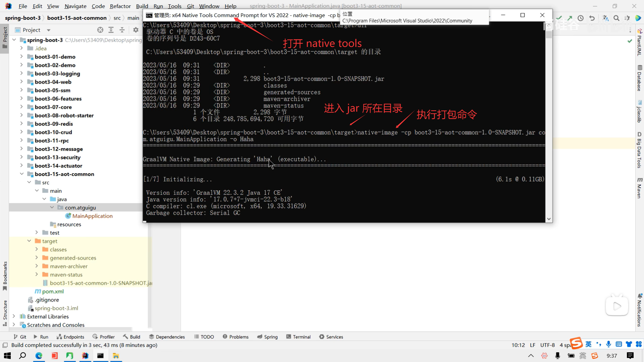Expand the boot3-14-actuator module
Viewport: 644px width, 362px height.
tap(21, 166)
